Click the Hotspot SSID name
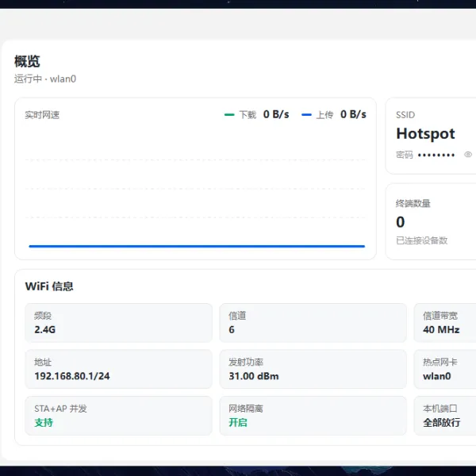 coord(425,134)
